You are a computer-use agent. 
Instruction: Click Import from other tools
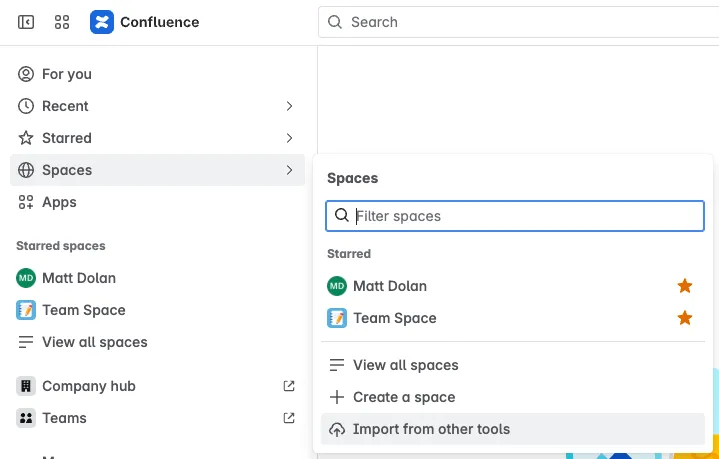(x=513, y=429)
